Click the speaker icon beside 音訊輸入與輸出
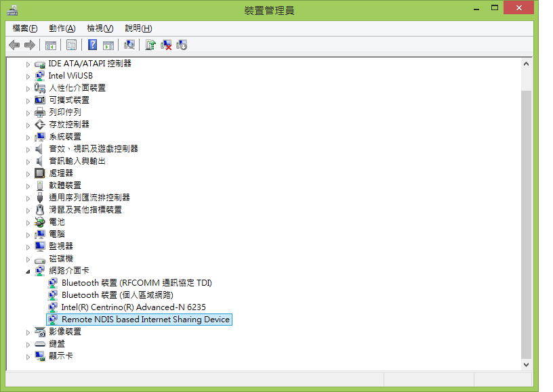Screen dimensions: 553x392 click(39, 161)
